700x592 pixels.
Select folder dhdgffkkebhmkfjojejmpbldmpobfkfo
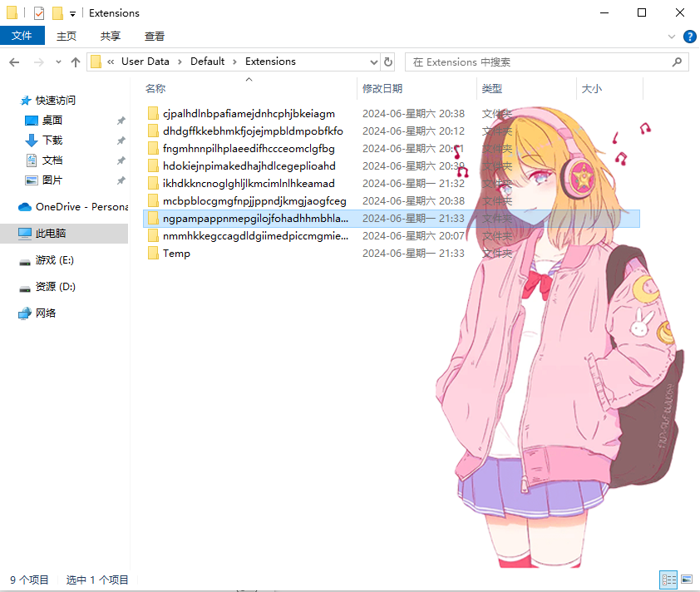click(253, 131)
